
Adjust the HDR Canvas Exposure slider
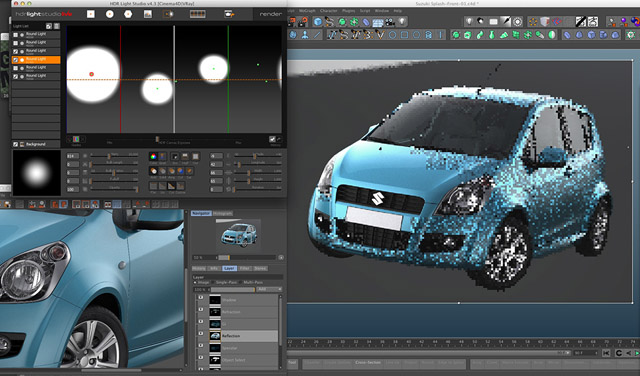tap(157, 140)
